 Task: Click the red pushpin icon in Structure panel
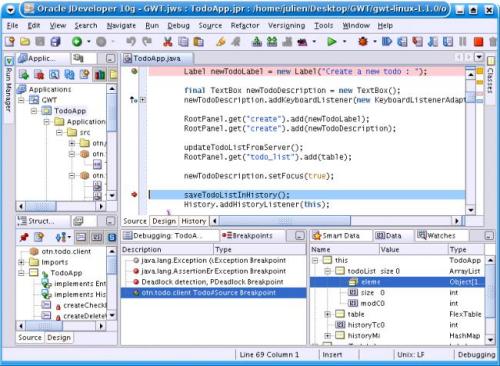coord(24,237)
